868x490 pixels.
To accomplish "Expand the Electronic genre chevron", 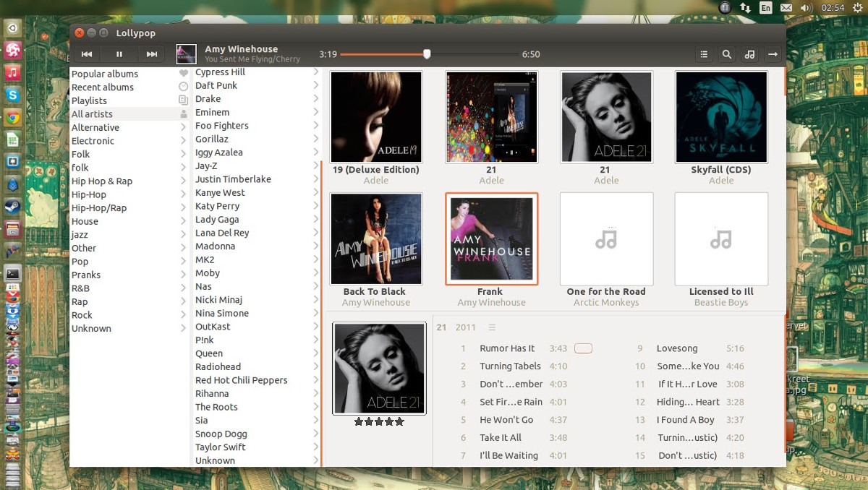I will coord(183,141).
